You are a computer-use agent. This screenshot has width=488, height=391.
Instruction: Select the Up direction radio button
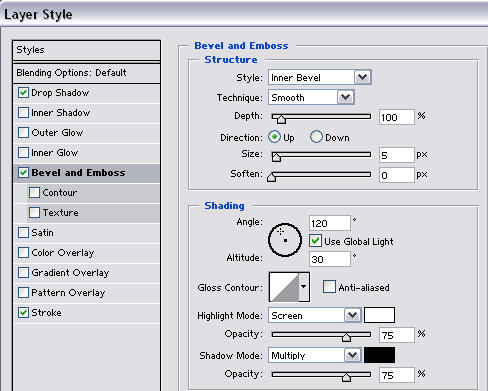(274, 137)
